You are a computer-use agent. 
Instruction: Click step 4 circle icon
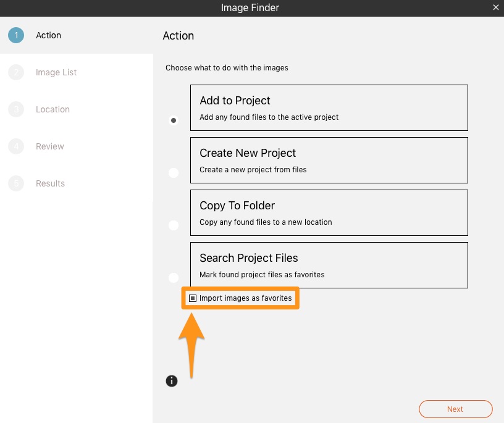[x=16, y=146]
